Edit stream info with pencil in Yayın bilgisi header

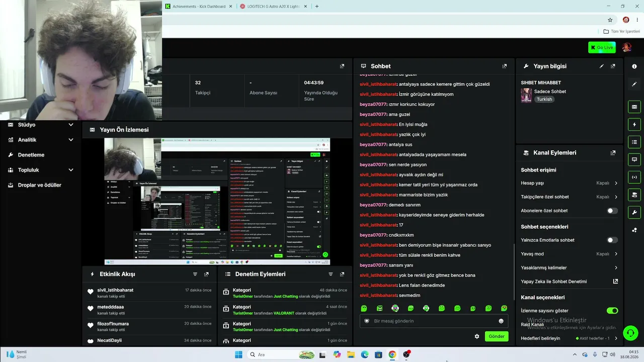pyautogui.click(x=602, y=66)
